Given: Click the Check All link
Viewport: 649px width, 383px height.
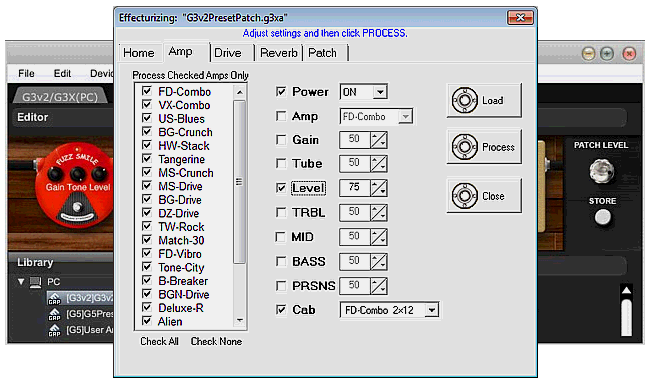Looking at the screenshot, I should tap(159, 342).
